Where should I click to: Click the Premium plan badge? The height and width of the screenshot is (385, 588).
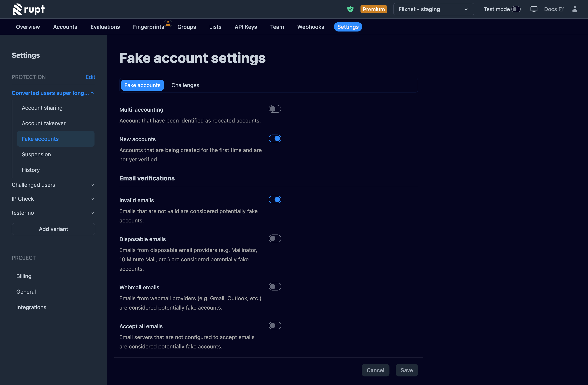pyautogui.click(x=374, y=9)
